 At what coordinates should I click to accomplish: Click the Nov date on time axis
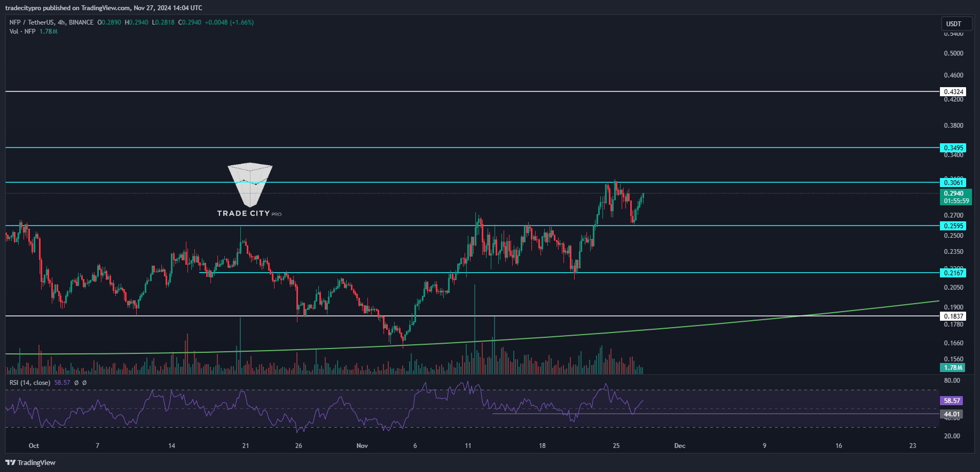click(x=362, y=446)
